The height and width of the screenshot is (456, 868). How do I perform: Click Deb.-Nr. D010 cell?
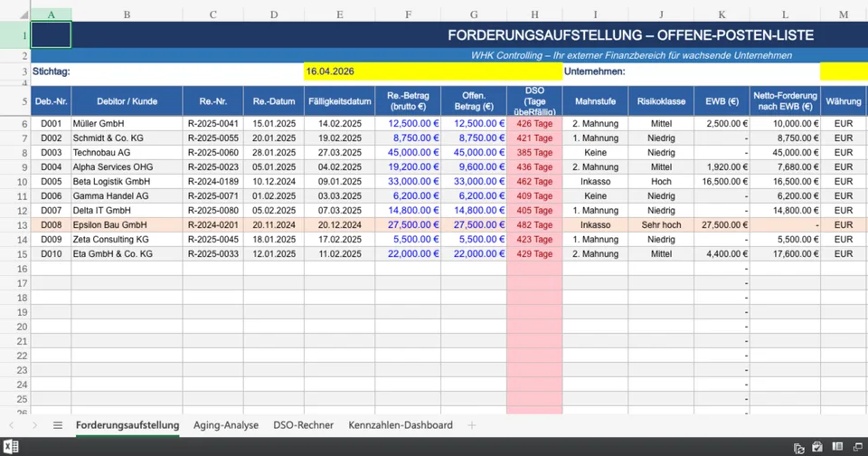51,253
